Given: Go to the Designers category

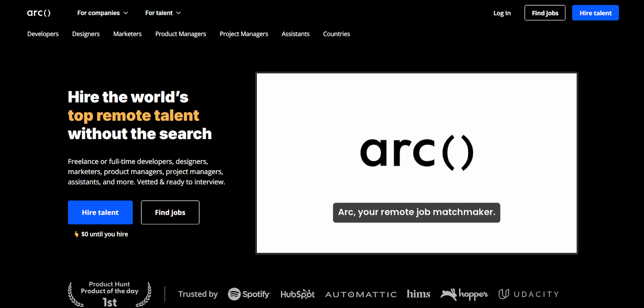Looking at the screenshot, I should [x=86, y=34].
